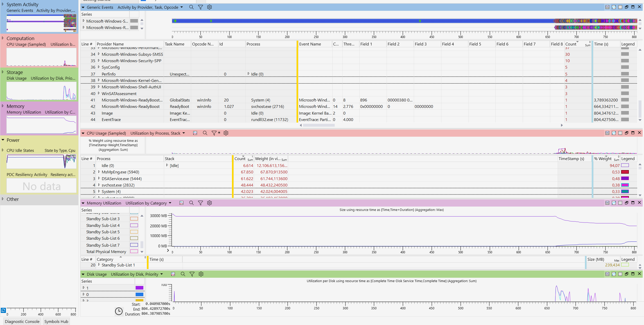
Task: Toggle Standby Sub-List 3 series visibility box
Action: coord(134,219)
